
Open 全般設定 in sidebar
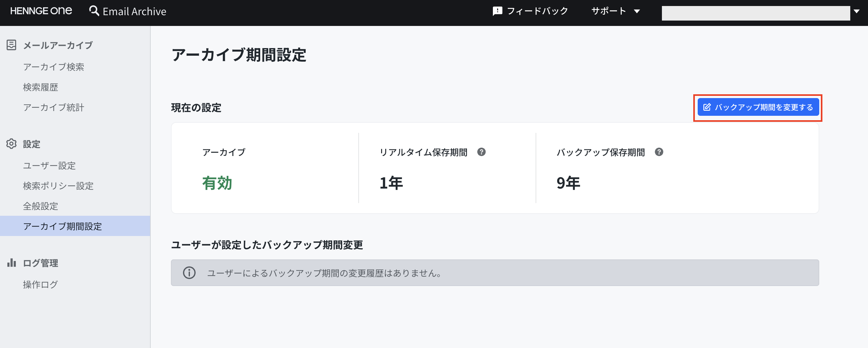[x=41, y=206]
